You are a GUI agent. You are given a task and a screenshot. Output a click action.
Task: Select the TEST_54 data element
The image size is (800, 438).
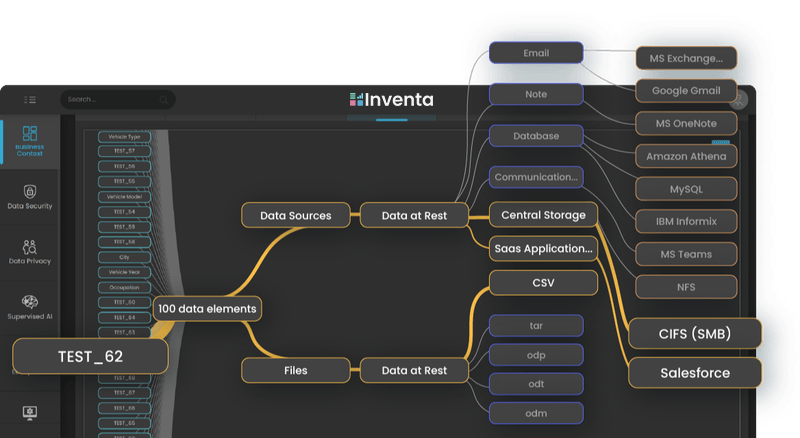(124, 212)
